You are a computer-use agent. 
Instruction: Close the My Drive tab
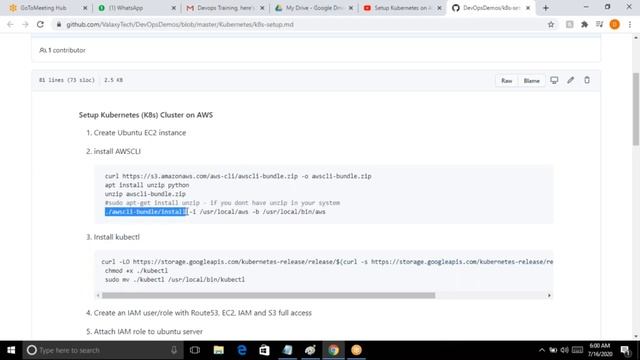[351, 8]
